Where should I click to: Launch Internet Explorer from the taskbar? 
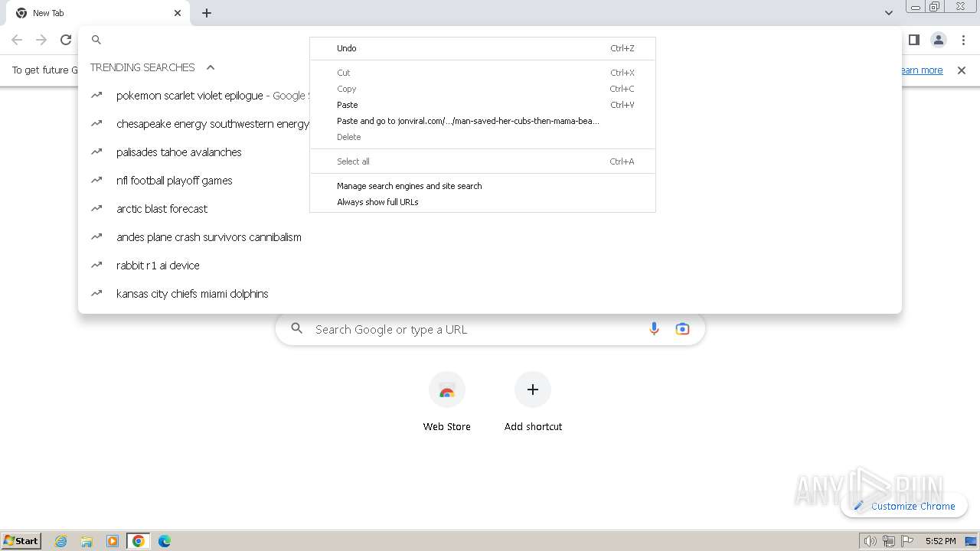(x=61, y=541)
